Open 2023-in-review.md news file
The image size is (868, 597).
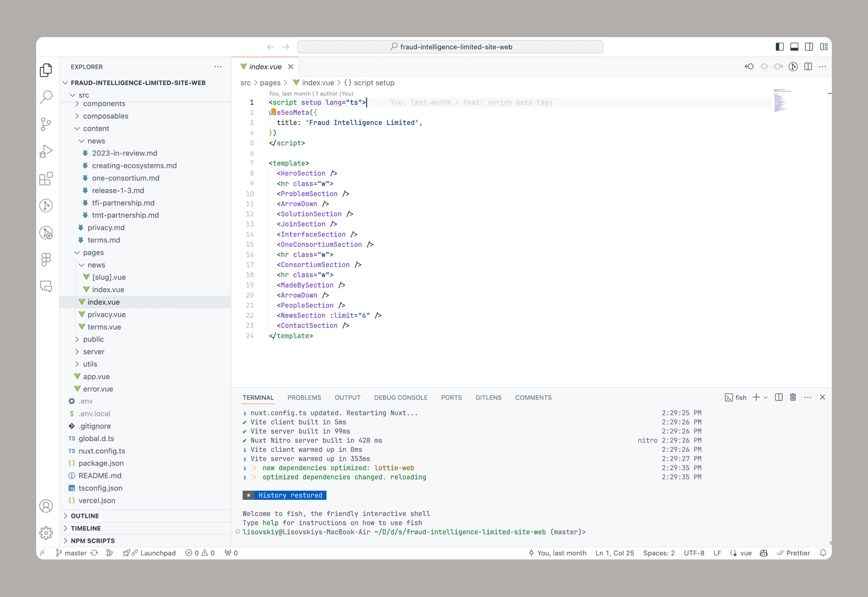(x=124, y=153)
